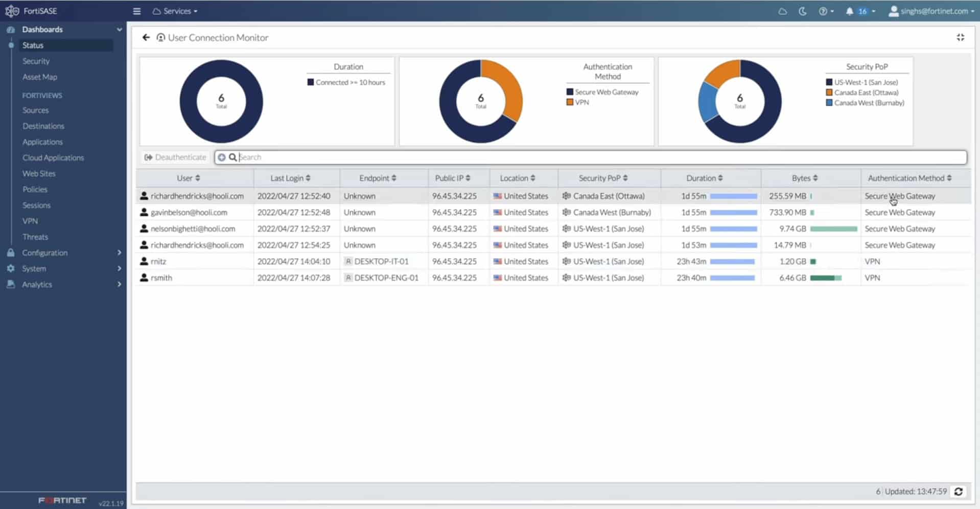This screenshot has width=980, height=509.
Task: Click the add filter plus icon in search bar
Action: [222, 157]
